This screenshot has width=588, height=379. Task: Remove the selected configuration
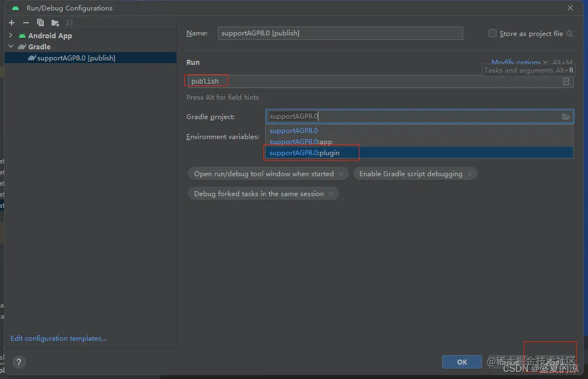pos(26,23)
